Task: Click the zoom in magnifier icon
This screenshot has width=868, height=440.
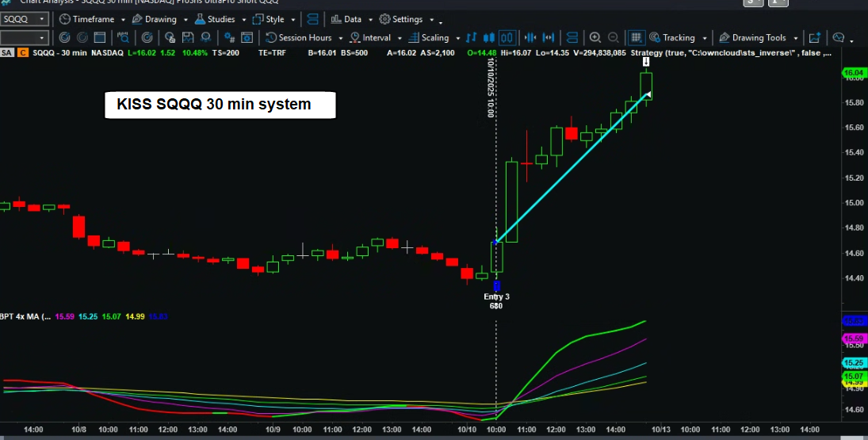Action: (595, 37)
